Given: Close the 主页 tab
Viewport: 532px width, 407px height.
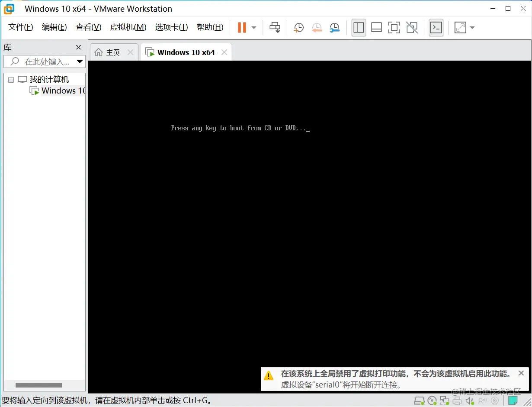Looking at the screenshot, I should [x=130, y=52].
